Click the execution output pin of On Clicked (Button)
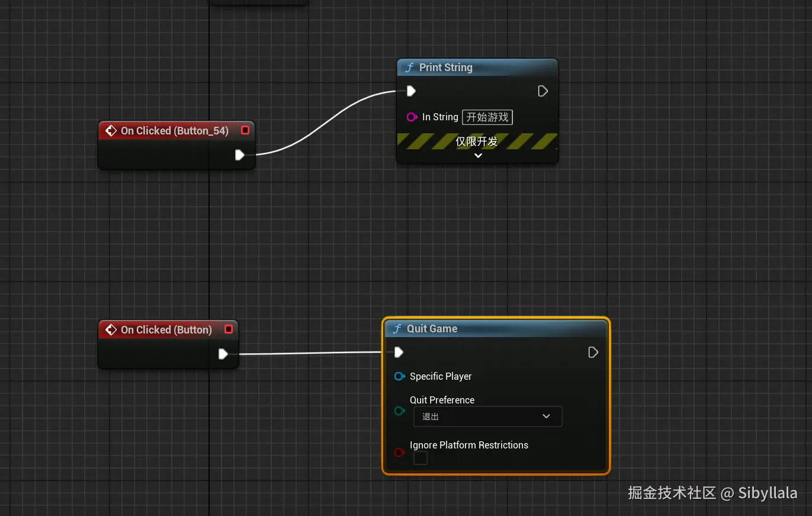Image resolution: width=812 pixels, height=516 pixels. coord(223,354)
